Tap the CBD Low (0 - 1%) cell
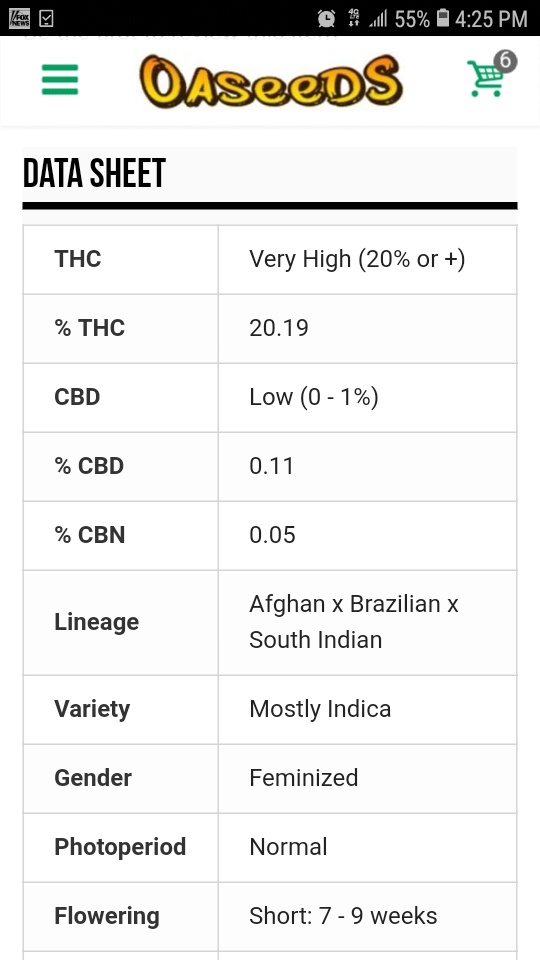Screen dimensions: 540x960 [367, 397]
